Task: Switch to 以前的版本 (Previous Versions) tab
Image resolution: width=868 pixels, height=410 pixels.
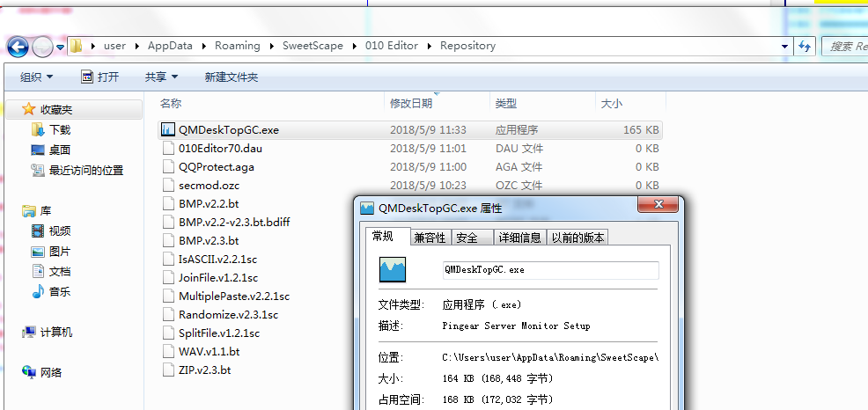Action: pos(577,238)
